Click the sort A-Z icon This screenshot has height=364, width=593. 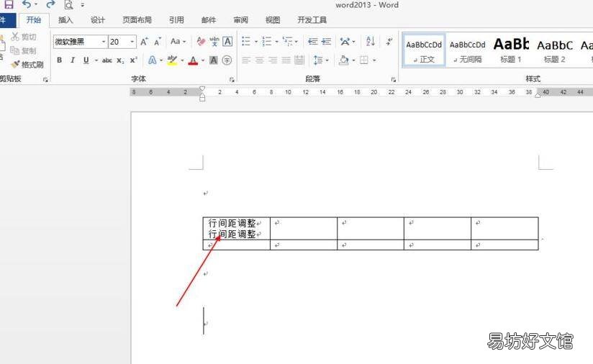pos(371,41)
